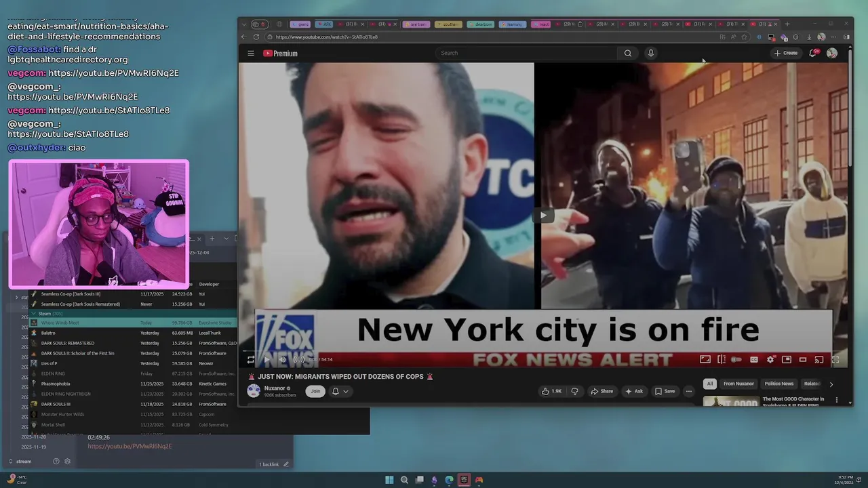Click the YouTube search magnifier button
868x488 pixels.
click(x=628, y=53)
